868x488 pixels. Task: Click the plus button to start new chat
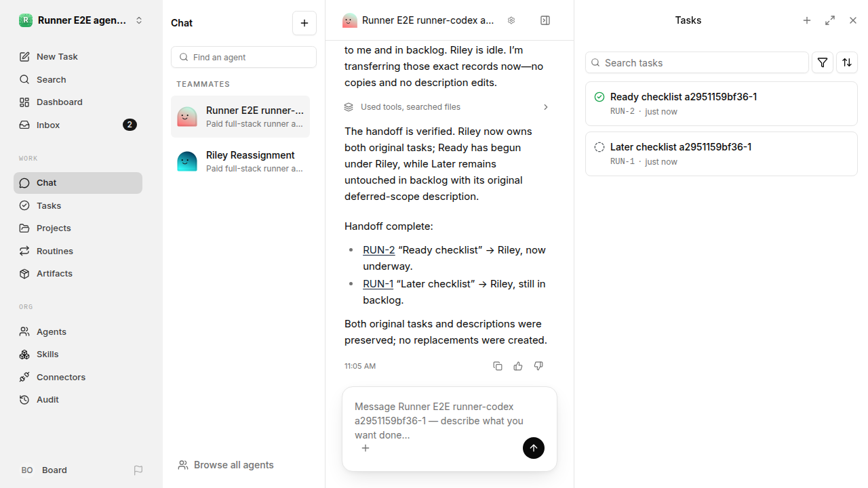pyautogui.click(x=304, y=23)
